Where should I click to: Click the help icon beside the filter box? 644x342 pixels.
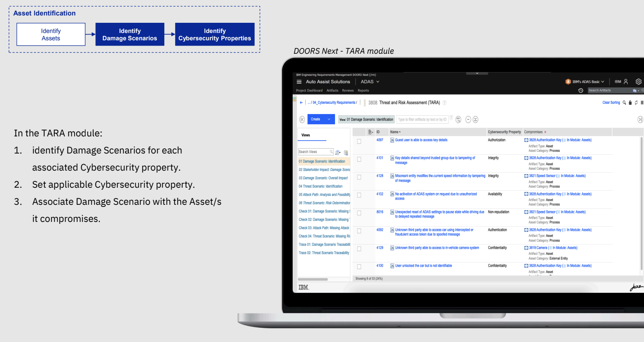[x=451, y=118]
